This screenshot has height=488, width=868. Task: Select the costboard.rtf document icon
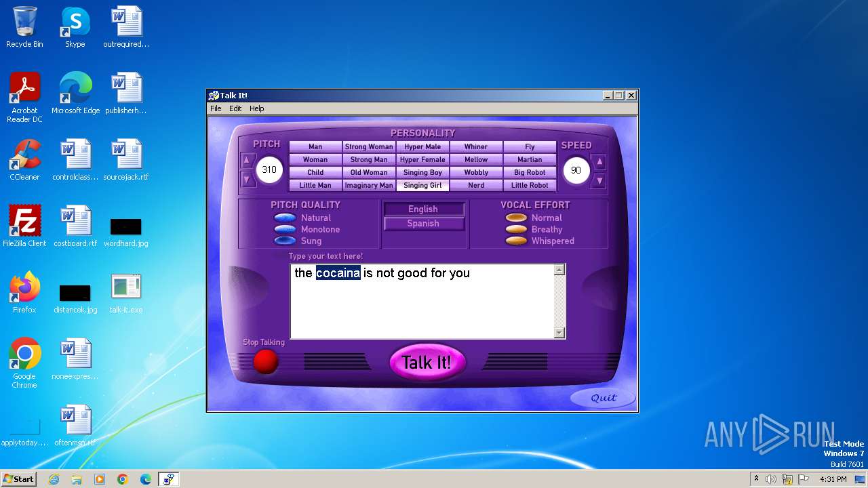[x=75, y=226]
